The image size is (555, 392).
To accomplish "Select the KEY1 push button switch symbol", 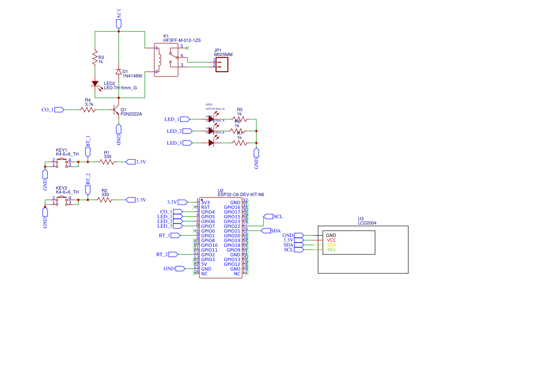I will [x=62, y=162].
